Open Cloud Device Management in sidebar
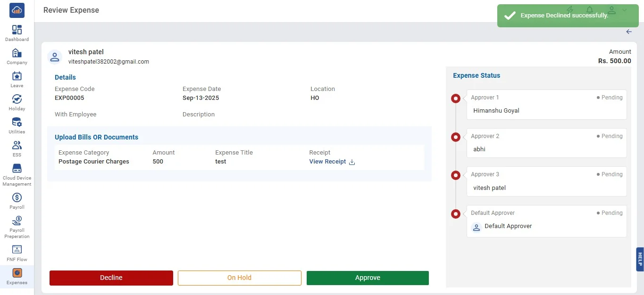Image resolution: width=644 pixels, height=295 pixels. coord(17,169)
